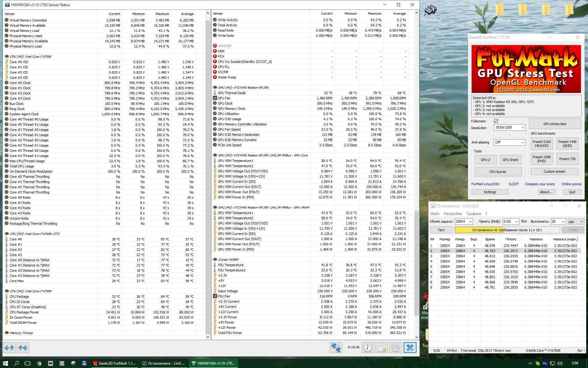
Task: Click the About... button in FurMark
Action: point(546,192)
